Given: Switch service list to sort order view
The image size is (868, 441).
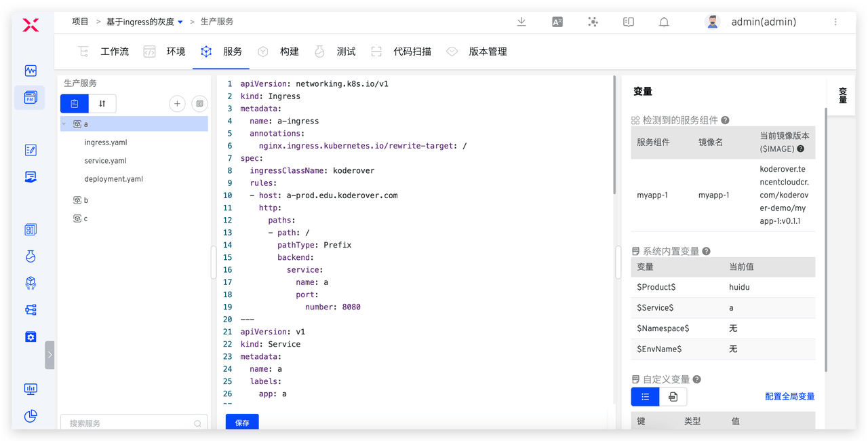Looking at the screenshot, I should pyautogui.click(x=102, y=104).
